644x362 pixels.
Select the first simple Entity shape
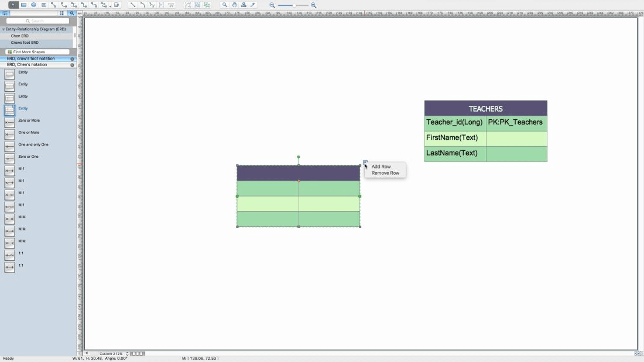coord(9,74)
